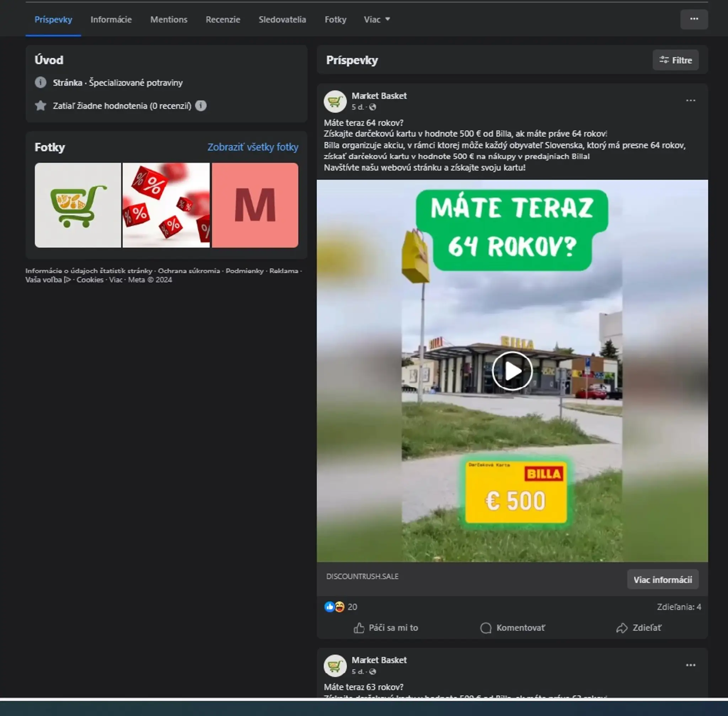Open Reklama footer link
Screen dimensions: 728x716
(284, 271)
